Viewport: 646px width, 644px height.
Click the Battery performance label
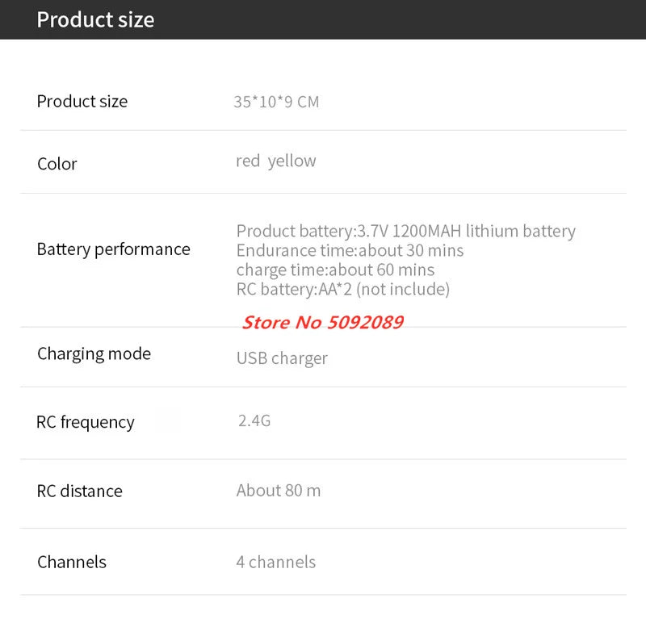[113, 249]
